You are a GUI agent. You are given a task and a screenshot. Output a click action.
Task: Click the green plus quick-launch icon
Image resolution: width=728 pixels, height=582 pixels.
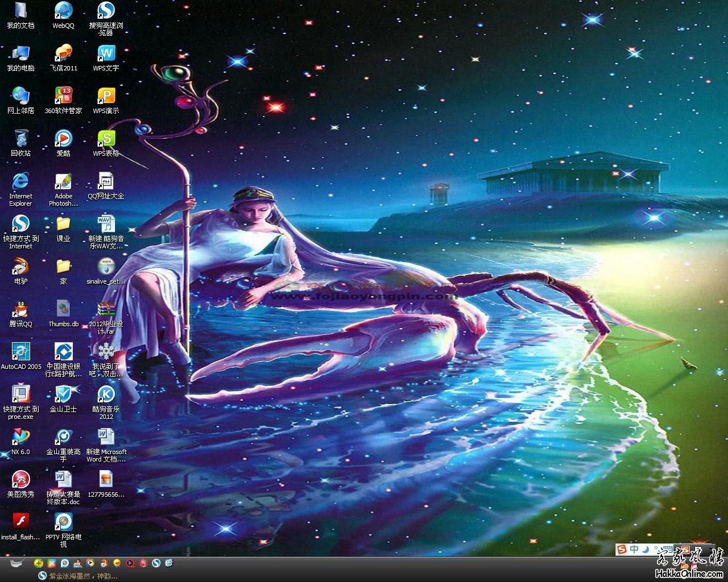[x=39, y=563]
